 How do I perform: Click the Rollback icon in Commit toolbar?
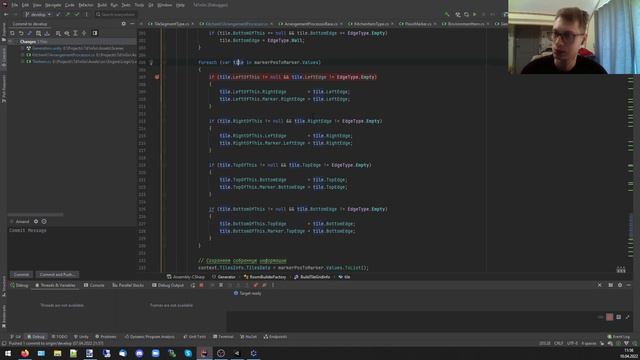click(x=21, y=33)
